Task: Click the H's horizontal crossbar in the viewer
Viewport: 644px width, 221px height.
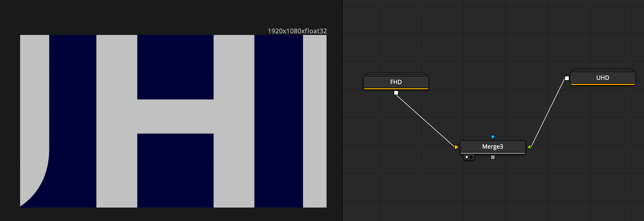Action: (176, 116)
